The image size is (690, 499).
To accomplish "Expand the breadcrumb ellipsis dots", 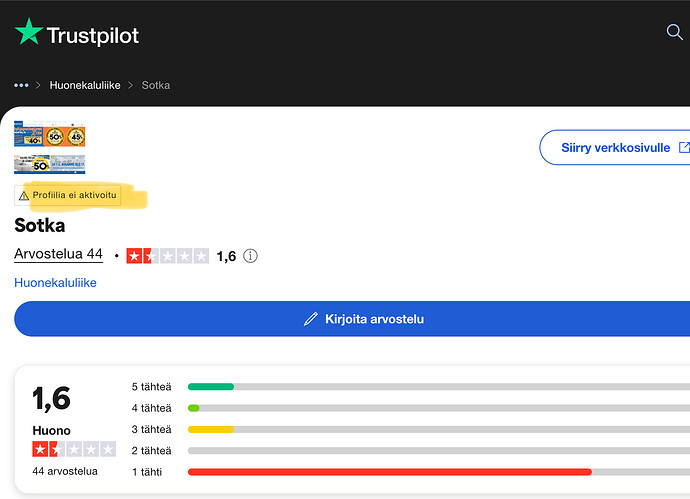I will 21,85.
